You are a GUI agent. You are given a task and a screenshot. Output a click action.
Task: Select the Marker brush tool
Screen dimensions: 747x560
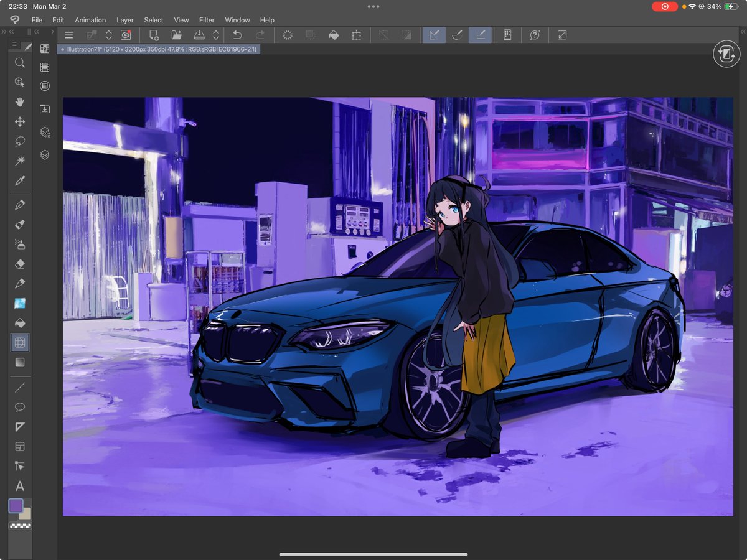coord(20,224)
